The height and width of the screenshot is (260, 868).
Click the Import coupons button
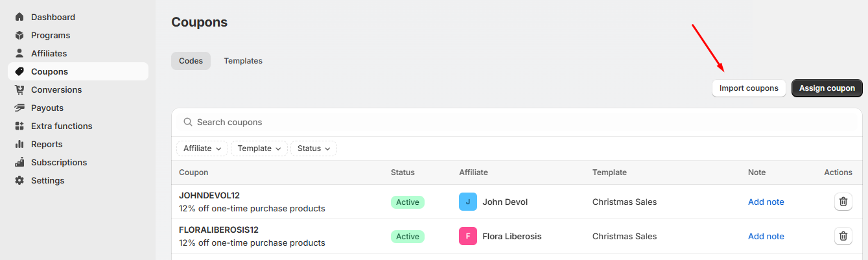pos(749,88)
